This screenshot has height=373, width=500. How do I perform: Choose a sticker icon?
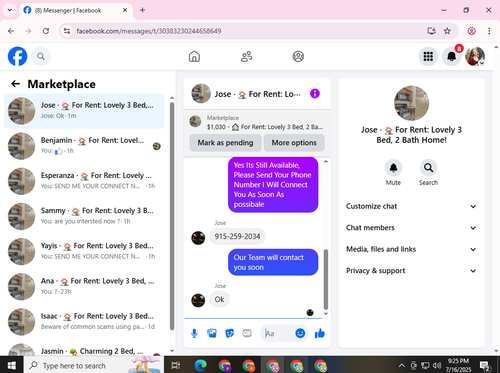229,333
